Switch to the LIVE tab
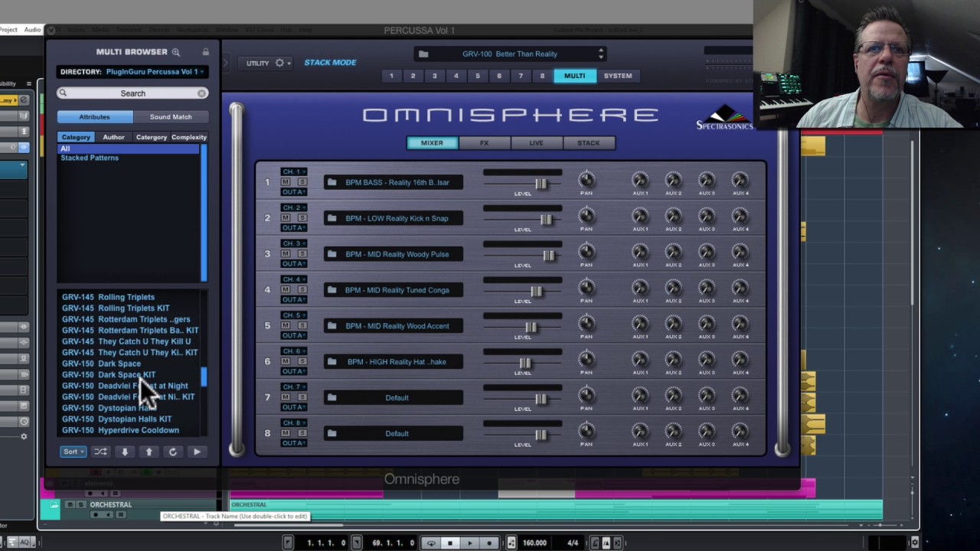 pyautogui.click(x=536, y=143)
